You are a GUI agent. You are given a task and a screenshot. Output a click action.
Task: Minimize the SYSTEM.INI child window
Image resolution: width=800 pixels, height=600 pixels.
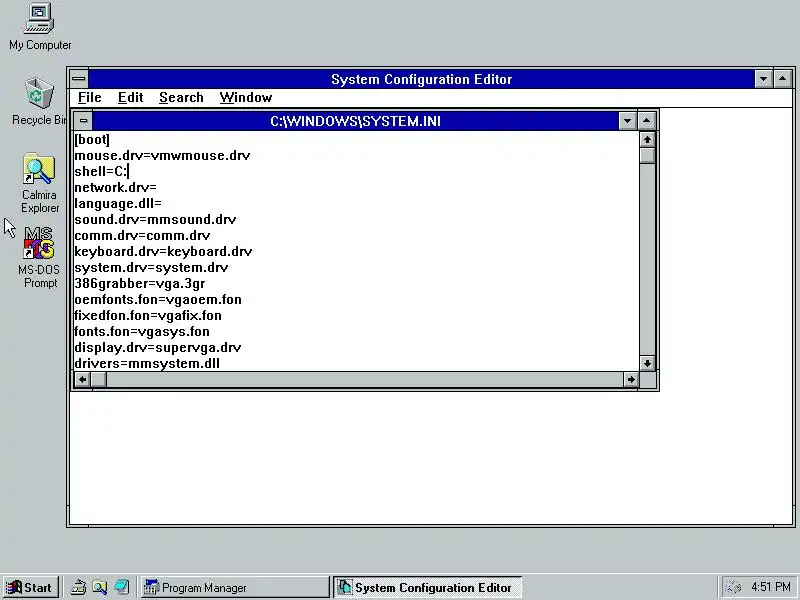point(628,121)
